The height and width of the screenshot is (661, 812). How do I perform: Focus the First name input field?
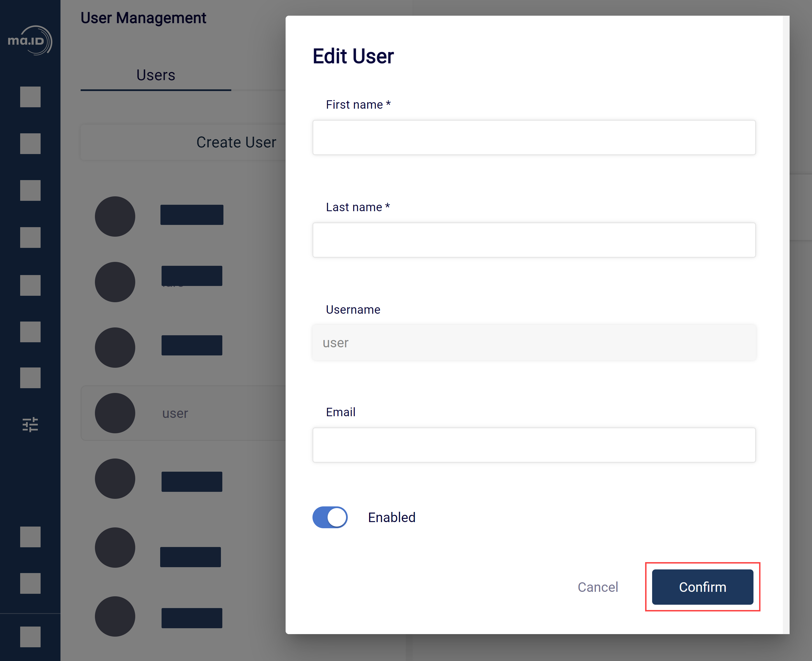click(534, 138)
